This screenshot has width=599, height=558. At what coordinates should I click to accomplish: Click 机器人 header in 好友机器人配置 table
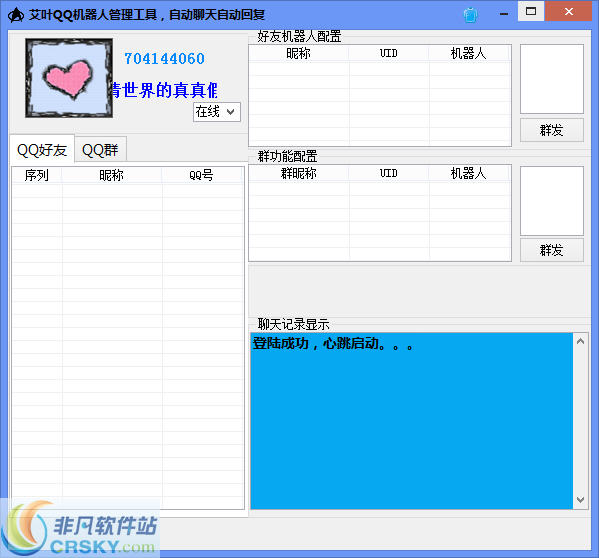[469, 53]
